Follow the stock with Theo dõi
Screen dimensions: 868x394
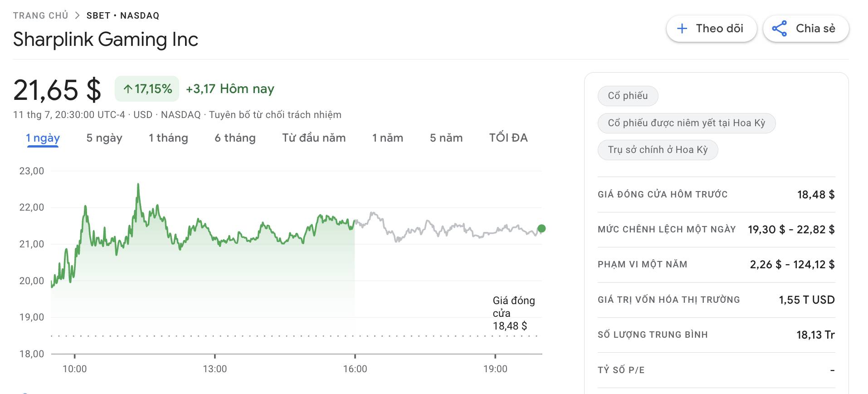(711, 29)
